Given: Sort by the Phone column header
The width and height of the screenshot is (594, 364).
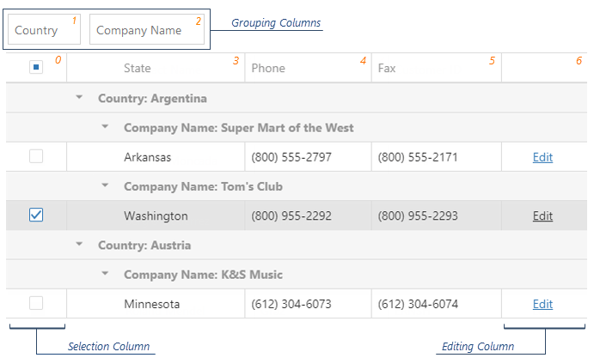Looking at the screenshot, I should coord(268,68).
